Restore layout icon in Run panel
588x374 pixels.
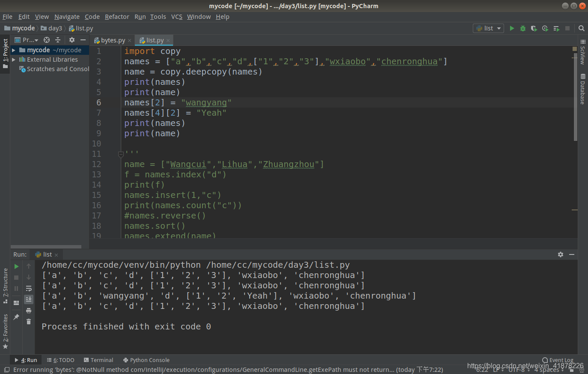16,303
